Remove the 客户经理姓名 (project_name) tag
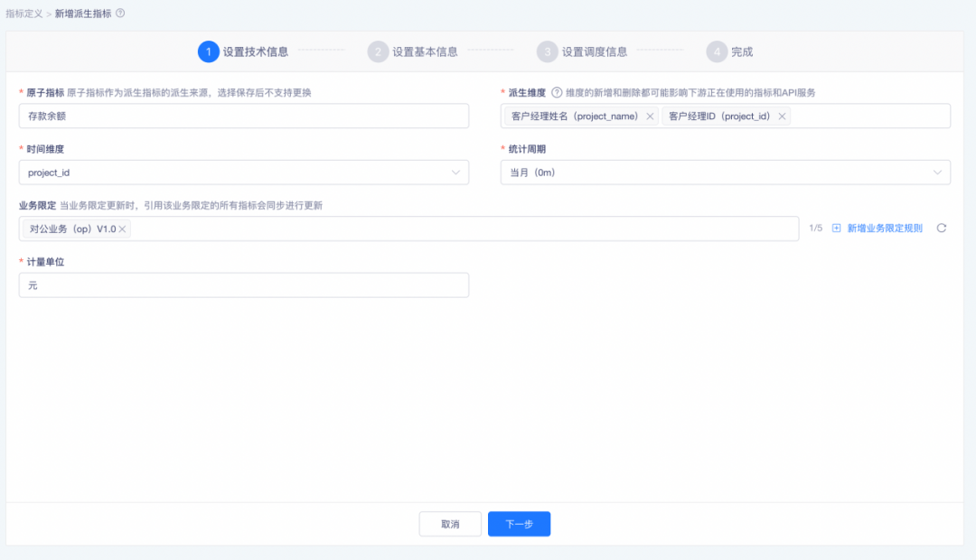Viewport: 976px width, 560px height. [650, 117]
